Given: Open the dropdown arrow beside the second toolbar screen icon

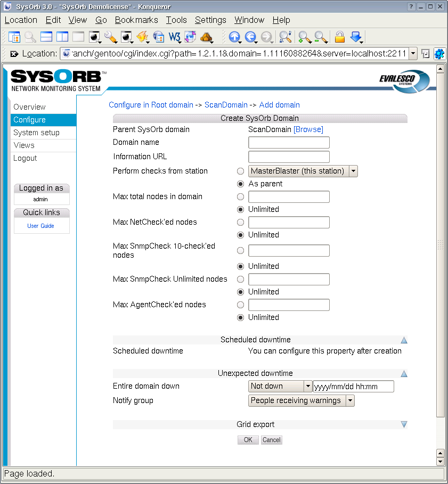Looking at the screenshot, I should point(132,42).
